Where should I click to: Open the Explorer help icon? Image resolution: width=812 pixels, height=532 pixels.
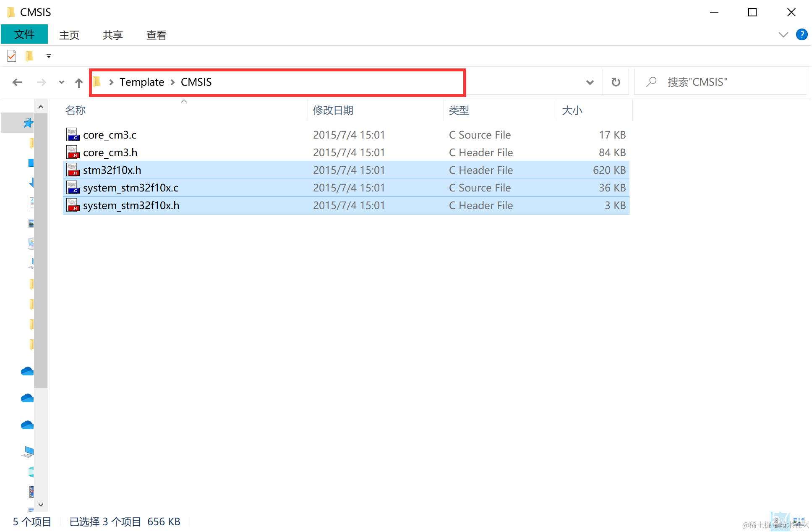tap(802, 34)
